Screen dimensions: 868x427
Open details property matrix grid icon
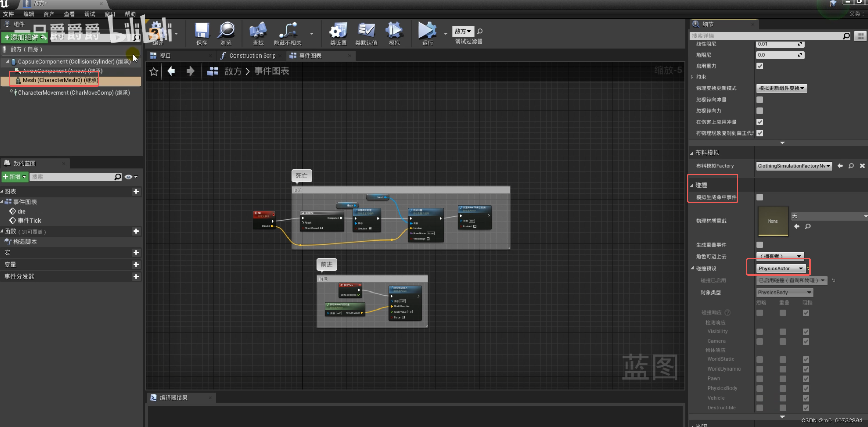coord(860,36)
